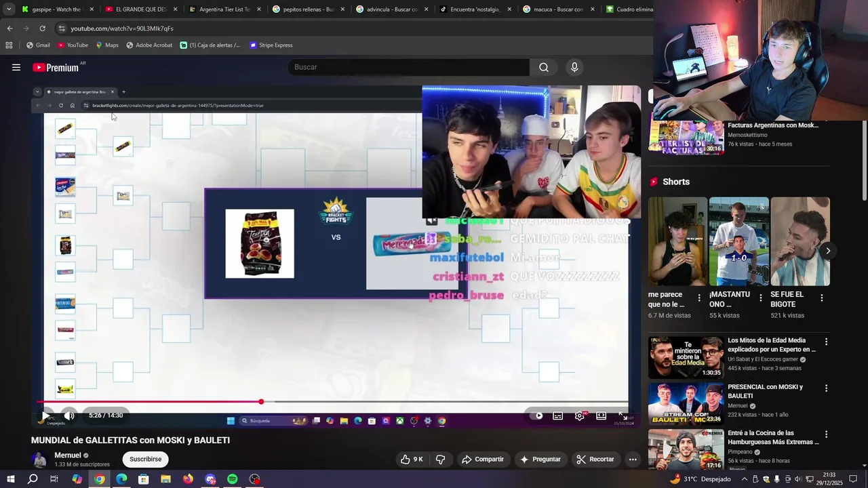Enter fullscreen mode in the player
Image resolution: width=868 pixels, height=488 pixels.
pyautogui.click(x=623, y=415)
